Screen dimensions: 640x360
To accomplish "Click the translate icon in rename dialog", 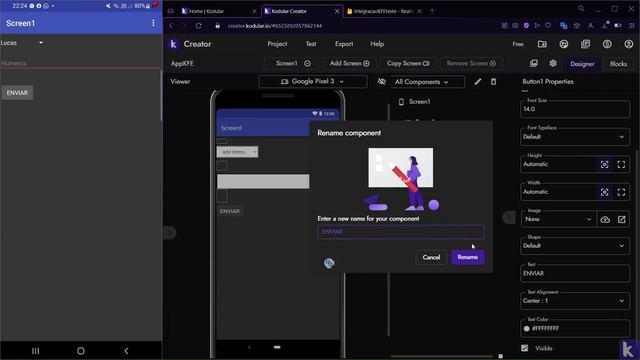I will tap(329, 263).
